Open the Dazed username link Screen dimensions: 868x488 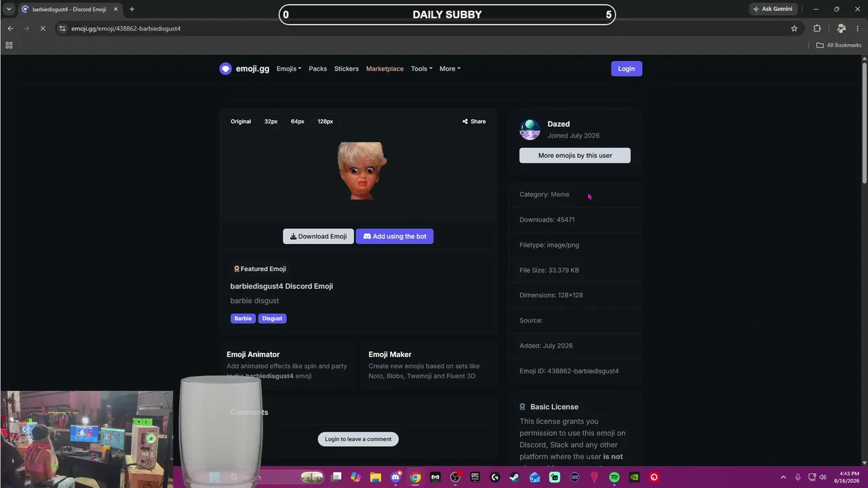click(x=559, y=124)
